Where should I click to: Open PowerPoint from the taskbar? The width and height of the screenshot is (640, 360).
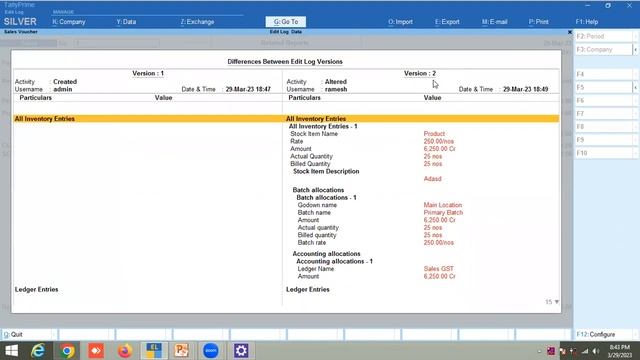pyautogui.click(x=181, y=351)
